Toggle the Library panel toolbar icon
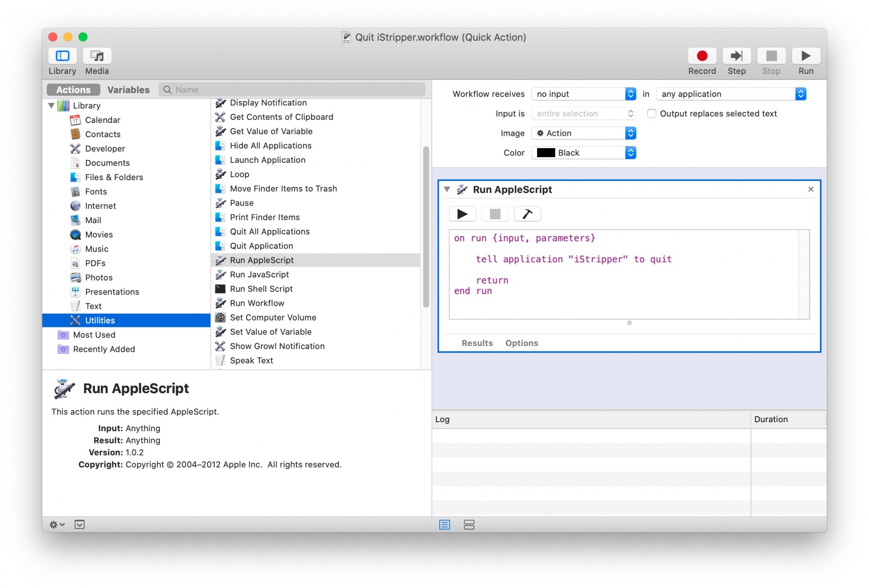Image resolution: width=869 pixels, height=588 pixels. 62,56
